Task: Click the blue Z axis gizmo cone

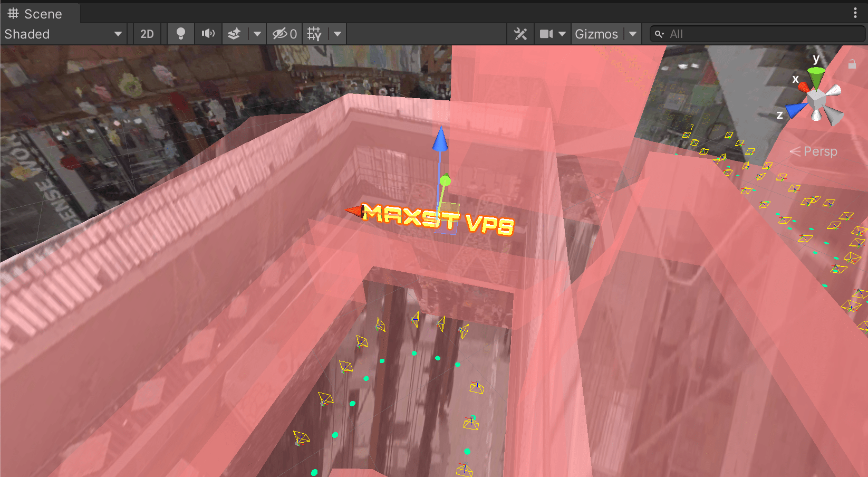Action: click(796, 110)
